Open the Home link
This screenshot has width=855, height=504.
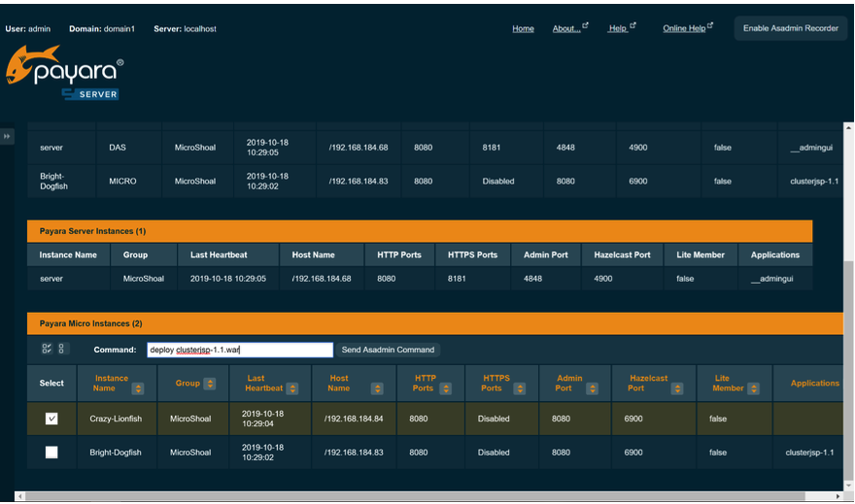tap(523, 28)
